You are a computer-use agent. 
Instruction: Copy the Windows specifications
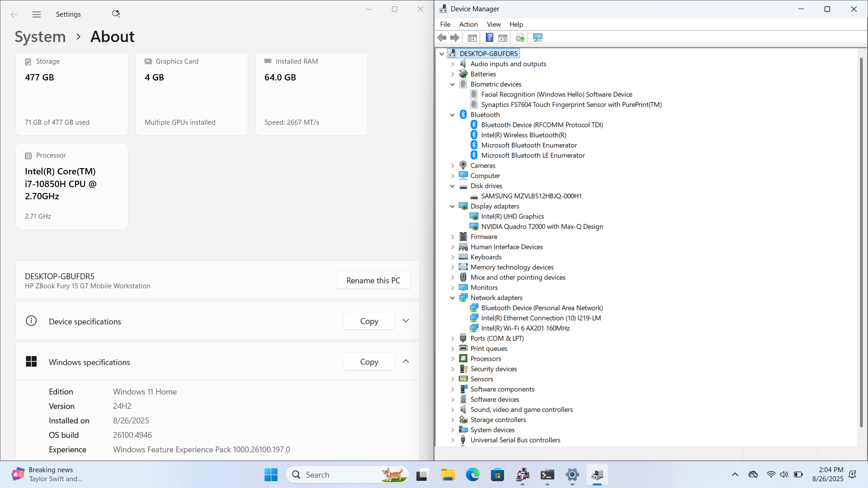coord(369,361)
